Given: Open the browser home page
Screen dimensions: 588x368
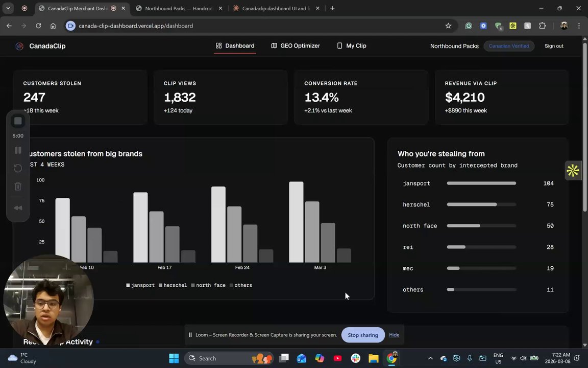Looking at the screenshot, I should pos(53,26).
